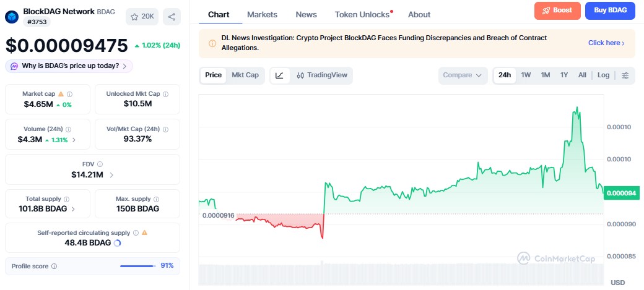
Task: Click the $4.65M market cap value
Action: coord(38,104)
